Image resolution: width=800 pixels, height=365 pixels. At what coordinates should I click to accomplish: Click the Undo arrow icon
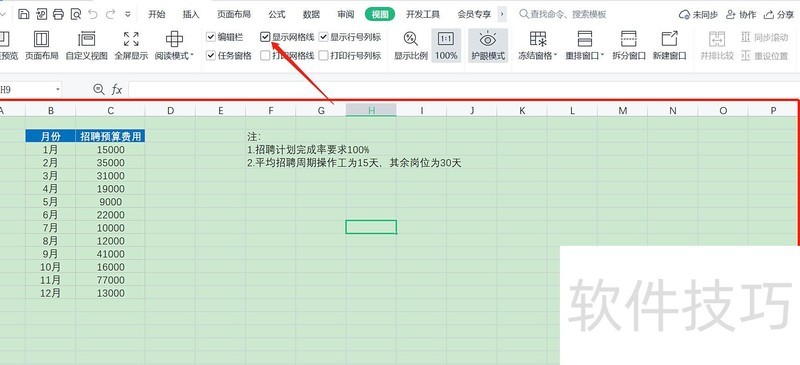94,14
